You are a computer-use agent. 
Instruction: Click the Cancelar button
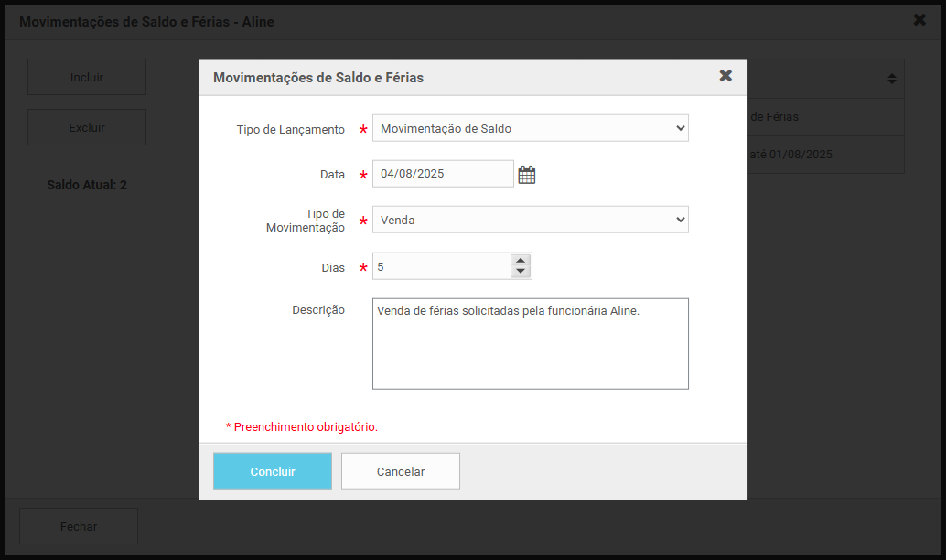401,471
